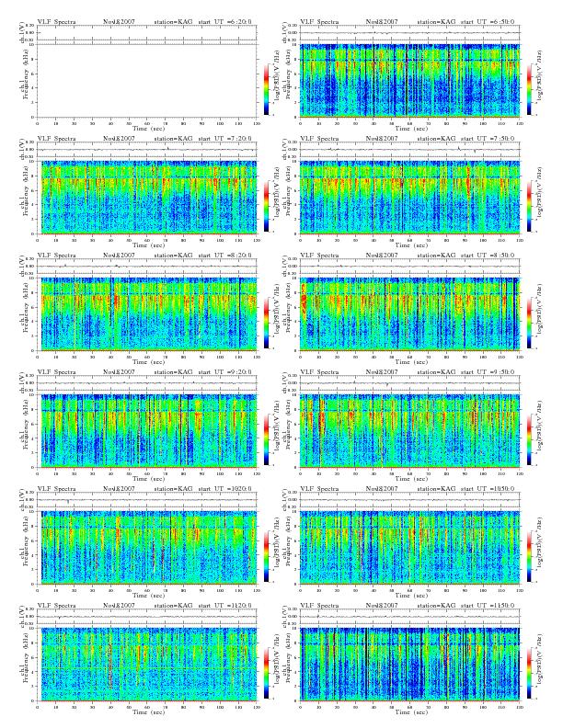Click the ch.1(V) waveform strip above the 7:50:0 spectrogram
Screen dimensions: 563x728
click(x=409, y=150)
